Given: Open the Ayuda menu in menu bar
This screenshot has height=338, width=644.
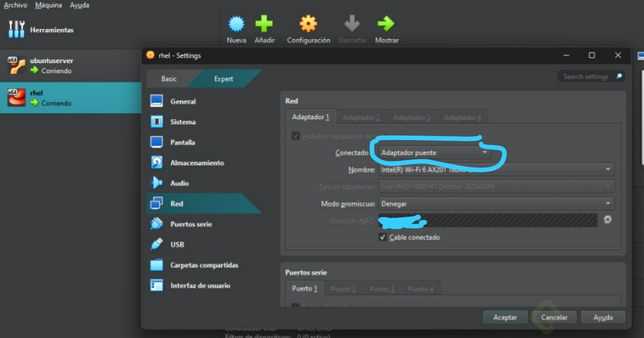Looking at the screenshot, I should click(x=80, y=5).
